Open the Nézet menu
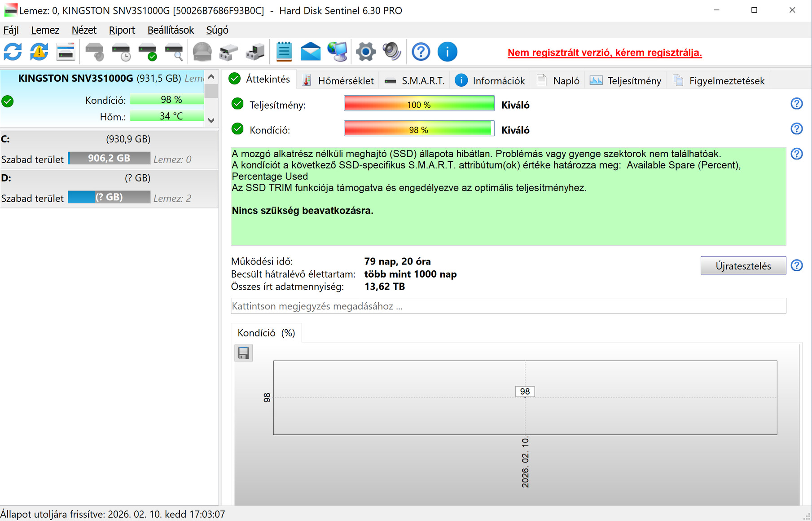This screenshot has width=812, height=521. tap(84, 30)
